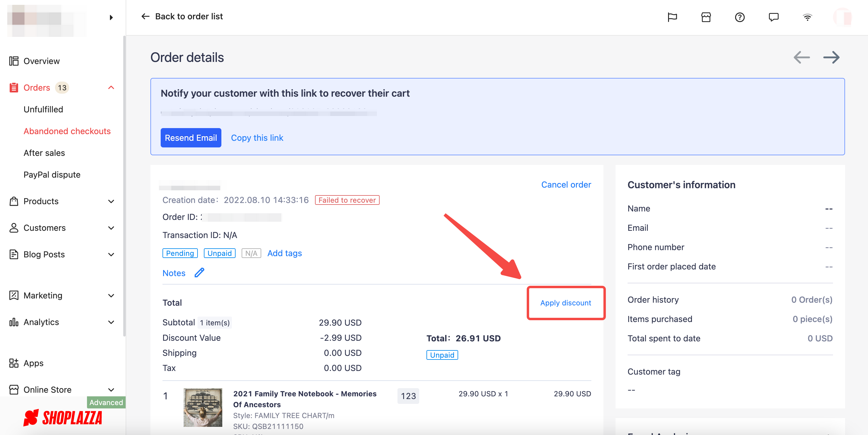Screen dimensions: 868x435
Task: Click the Unpaid tag next to Pending
Action: 219,253
